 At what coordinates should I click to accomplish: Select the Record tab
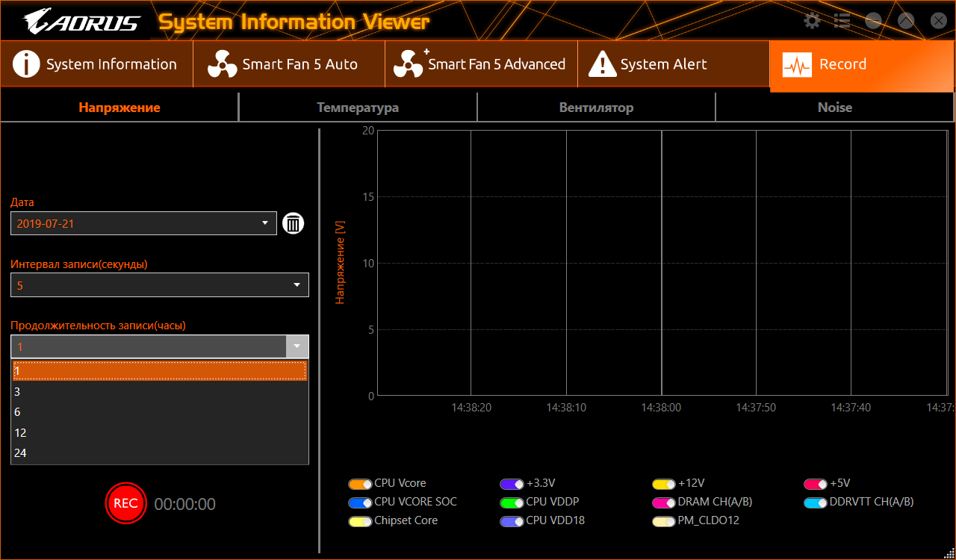click(x=862, y=65)
